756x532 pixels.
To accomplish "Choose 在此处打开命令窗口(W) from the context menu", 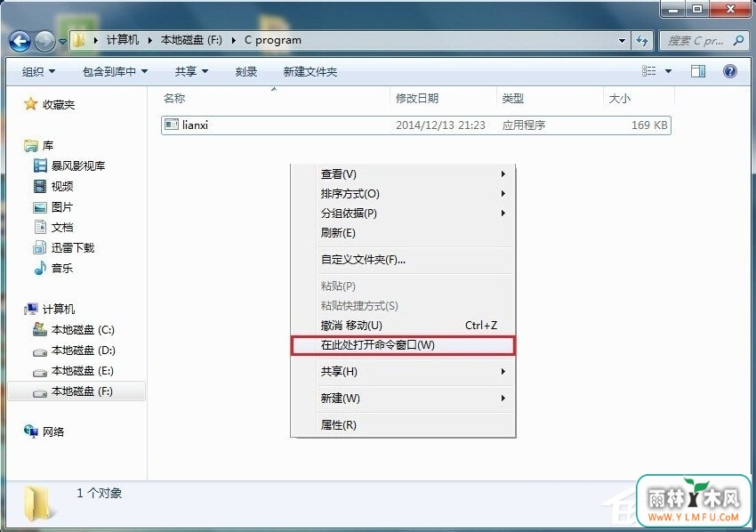I will click(x=404, y=345).
